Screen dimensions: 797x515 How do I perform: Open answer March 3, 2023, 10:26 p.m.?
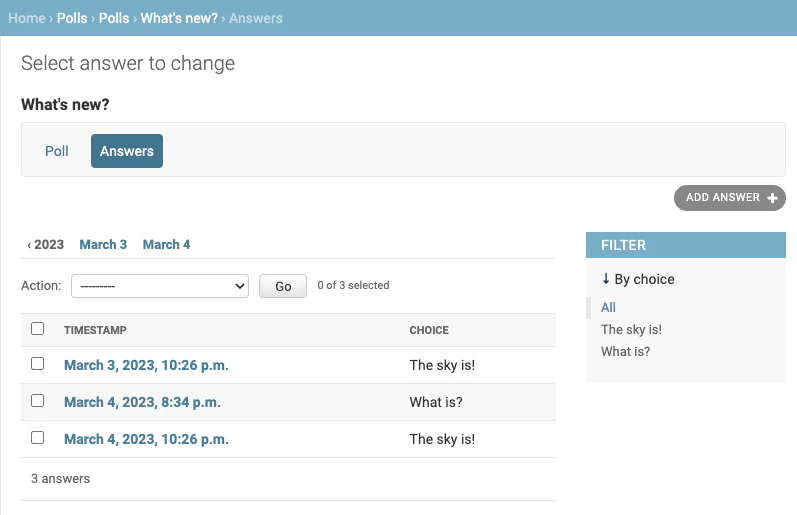146,365
